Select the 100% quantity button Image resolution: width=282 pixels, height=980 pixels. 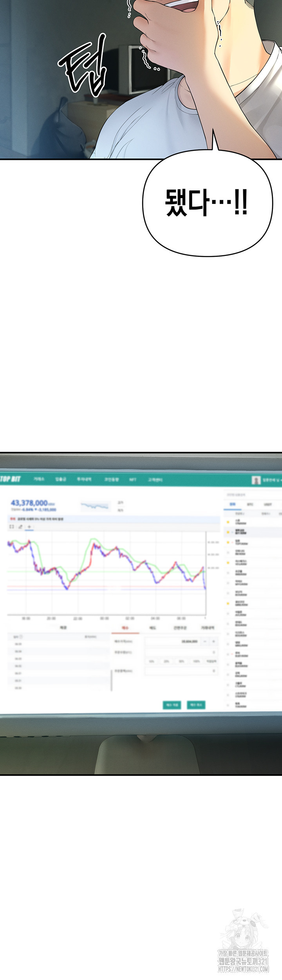click(x=196, y=661)
